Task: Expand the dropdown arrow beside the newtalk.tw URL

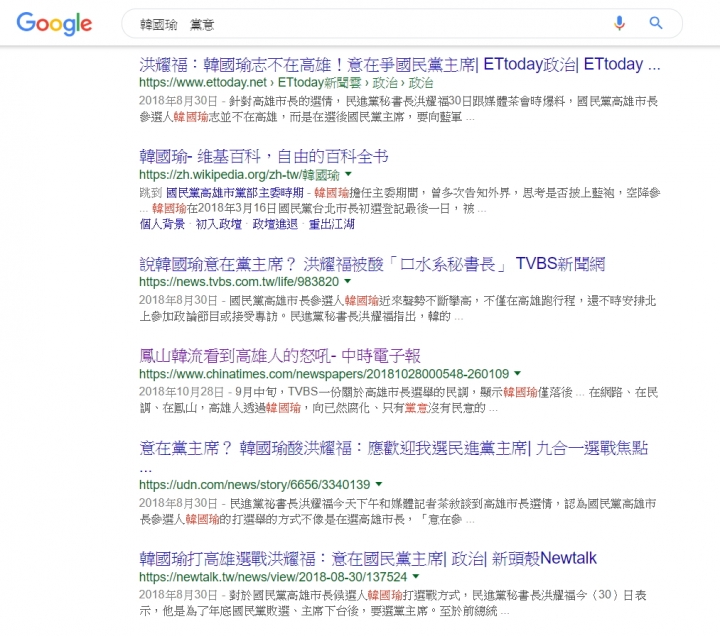Action: (416, 576)
